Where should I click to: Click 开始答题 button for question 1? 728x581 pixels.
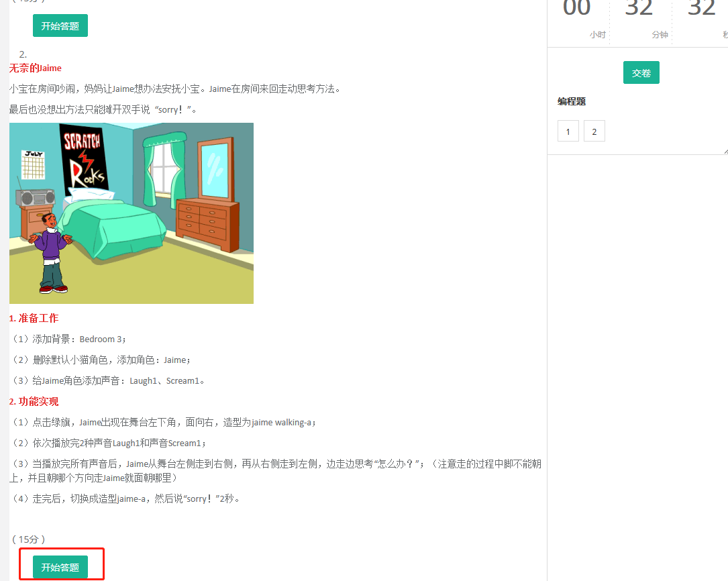[60, 26]
